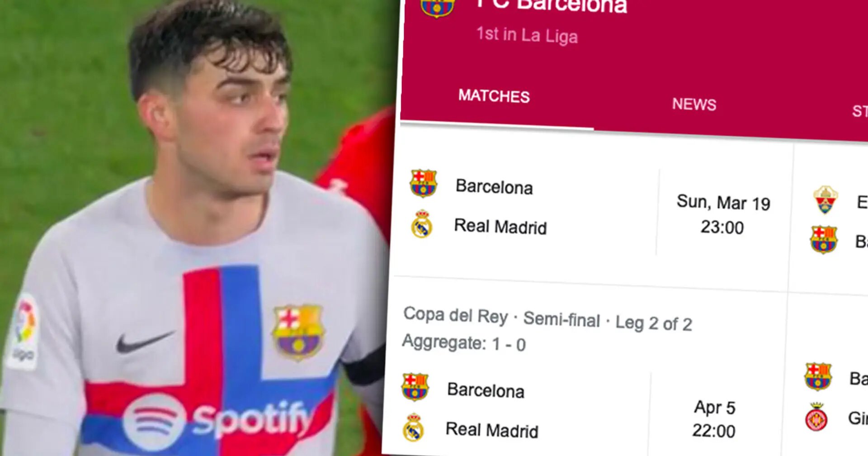Select the Barcelona team name in the Mar 19 match
This screenshot has height=456, width=868.
[x=494, y=186]
